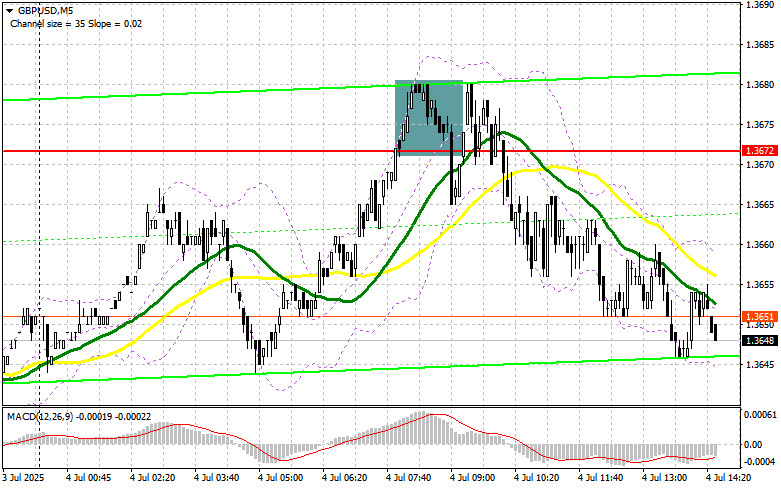The height and width of the screenshot is (489, 781).
Task: Click the 4 Jul 02:20 time label
Action: [x=152, y=478]
